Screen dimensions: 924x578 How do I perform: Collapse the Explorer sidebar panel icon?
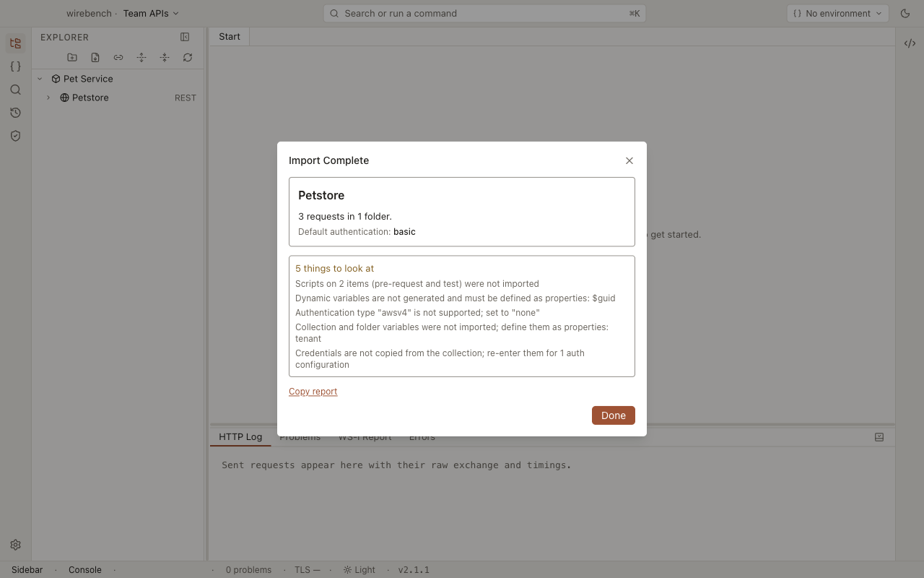(x=185, y=37)
